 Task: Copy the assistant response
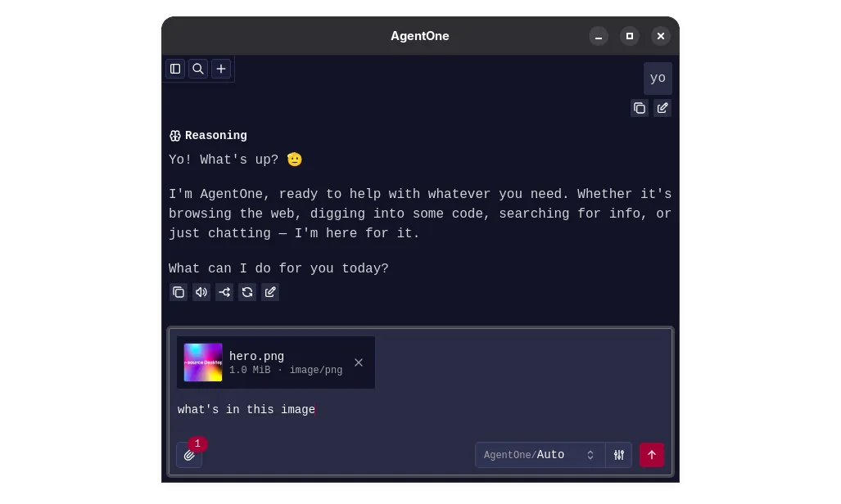(x=179, y=292)
